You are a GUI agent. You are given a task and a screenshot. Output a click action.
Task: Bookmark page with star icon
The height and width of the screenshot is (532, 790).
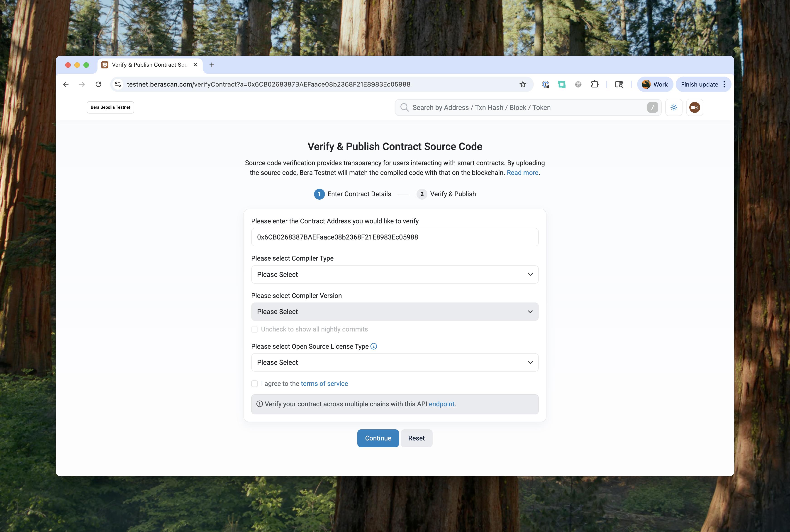tap(522, 84)
